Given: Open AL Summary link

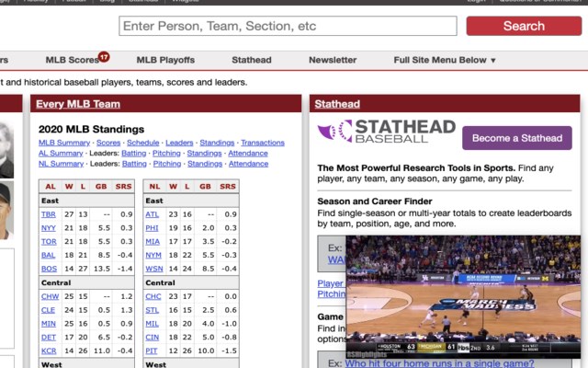Looking at the screenshot, I should click(x=61, y=154).
